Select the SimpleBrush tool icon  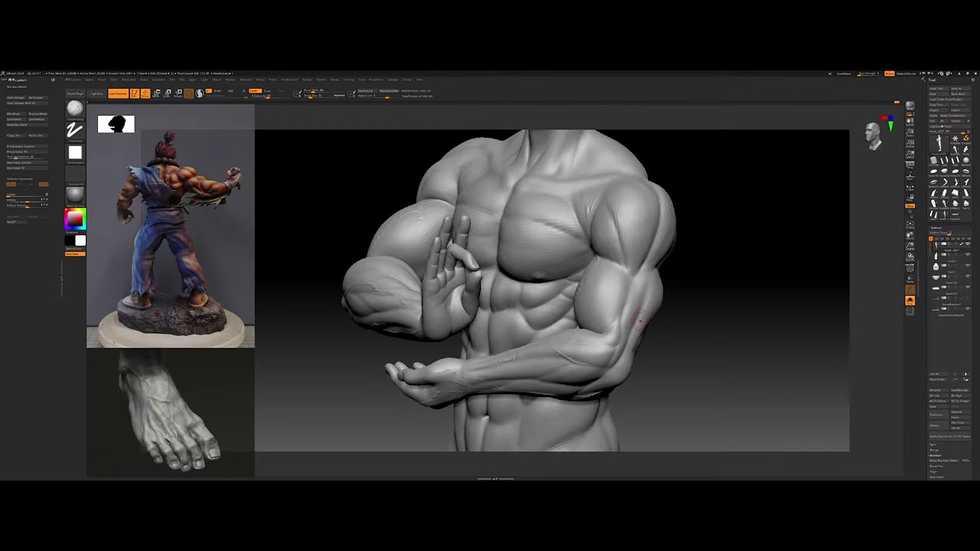(965, 139)
